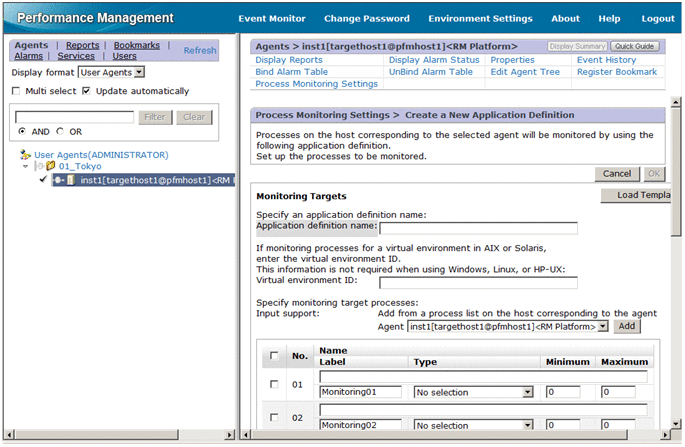Click the Refresh link
This screenshot has width=685, height=447.
pos(200,50)
